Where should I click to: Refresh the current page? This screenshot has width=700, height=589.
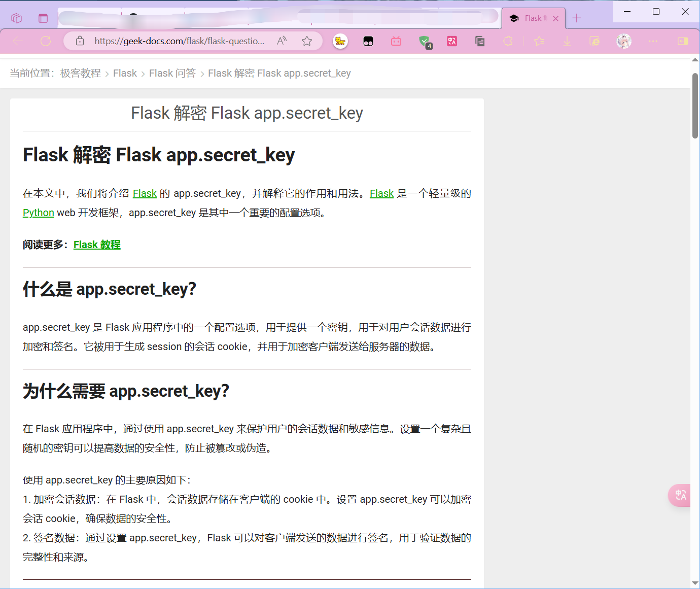click(x=46, y=41)
